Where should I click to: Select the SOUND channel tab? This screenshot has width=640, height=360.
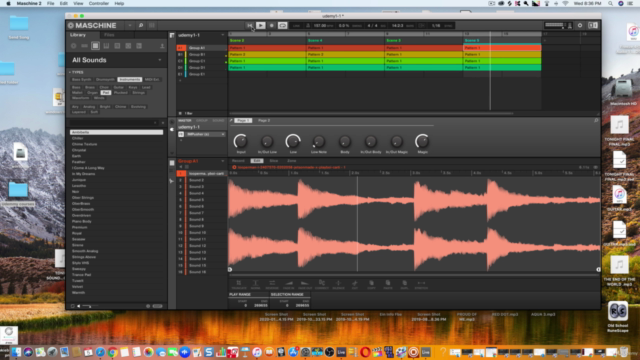coord(218,120)
